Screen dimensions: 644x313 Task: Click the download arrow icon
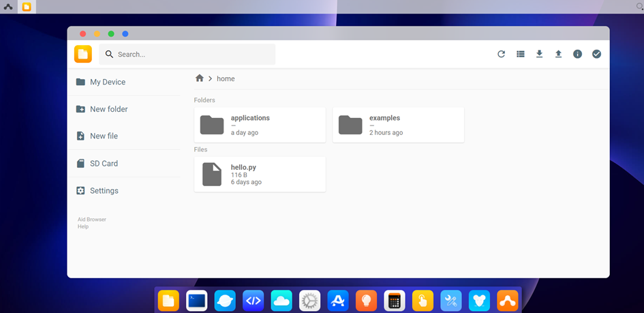pos(539,54)
